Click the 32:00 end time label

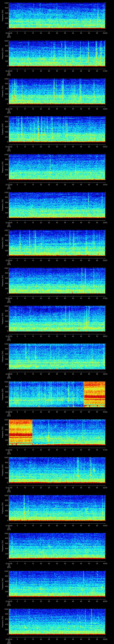105,109
